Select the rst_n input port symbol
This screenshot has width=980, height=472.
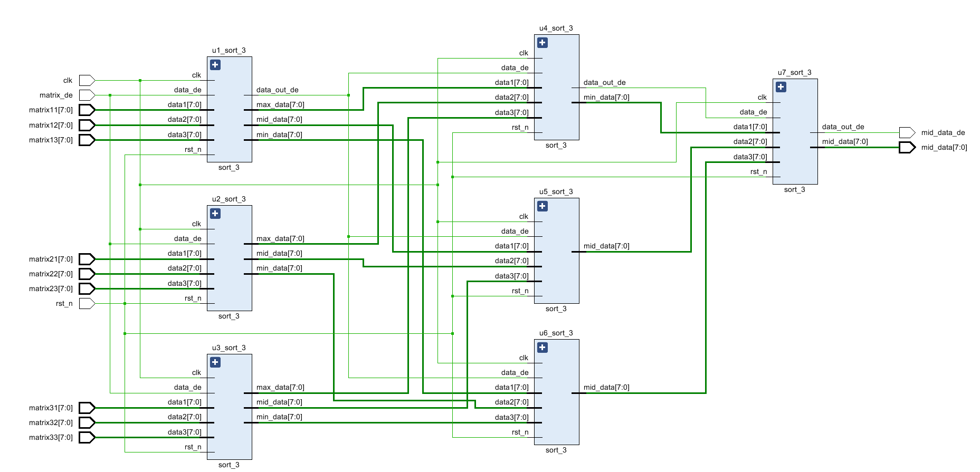tap(87, 303)
